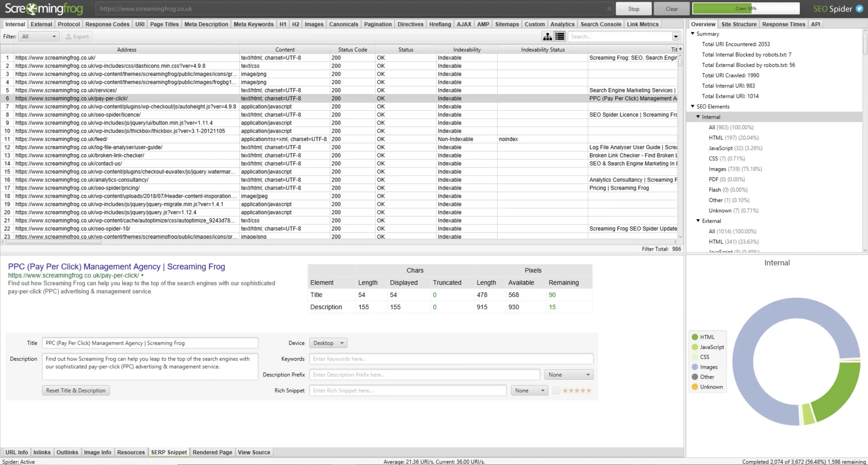Open the Inlinks bottom tab
The image size is (868, 465).
pyautogui.click(x=42, y=452)
